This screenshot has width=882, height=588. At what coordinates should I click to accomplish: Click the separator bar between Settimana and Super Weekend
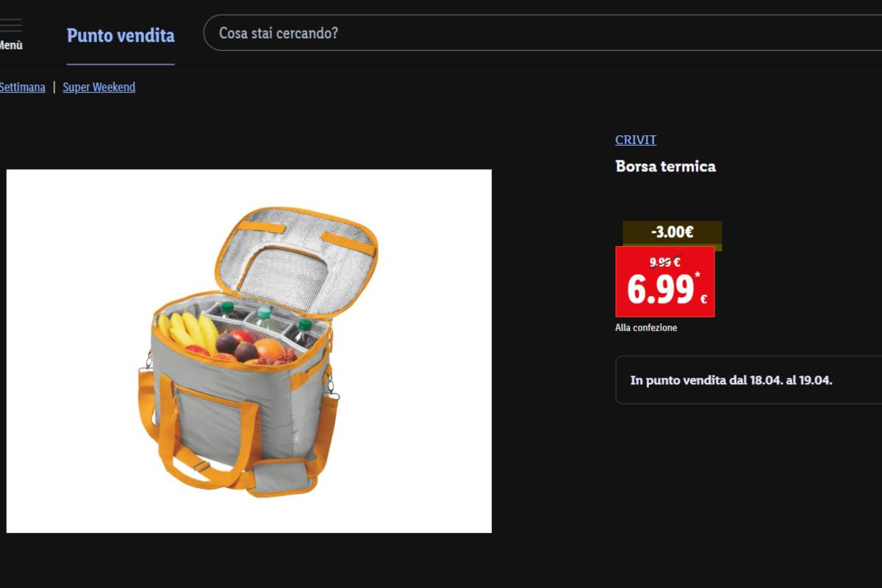(x=54, y=87)
